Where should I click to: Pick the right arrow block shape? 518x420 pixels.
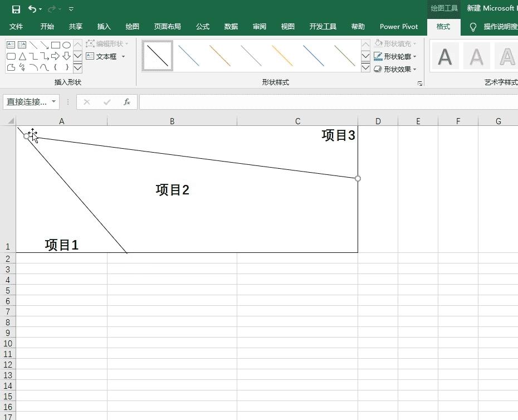[55, 56]
